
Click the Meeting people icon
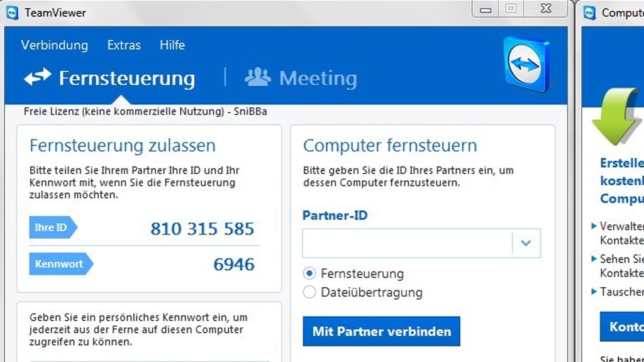257,77
